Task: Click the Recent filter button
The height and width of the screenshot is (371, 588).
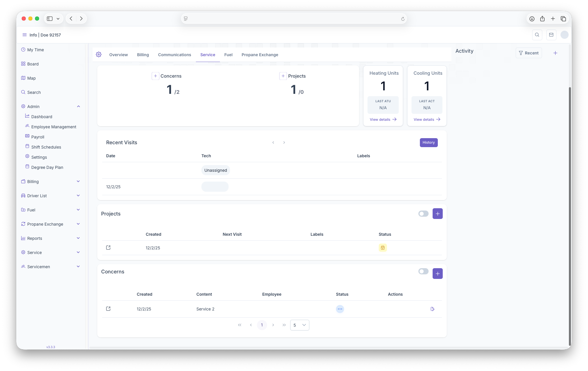Action: (528, 53)
